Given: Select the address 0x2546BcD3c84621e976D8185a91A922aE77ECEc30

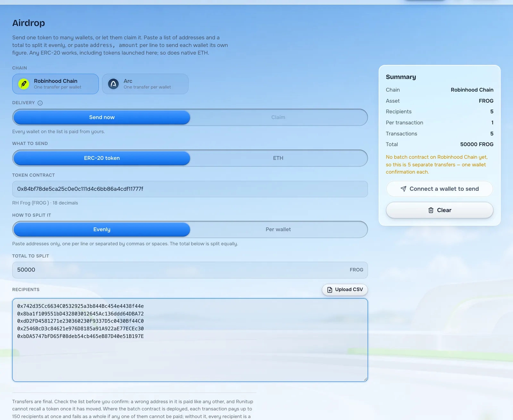Looking at the screenshot, I should [80, 329].
